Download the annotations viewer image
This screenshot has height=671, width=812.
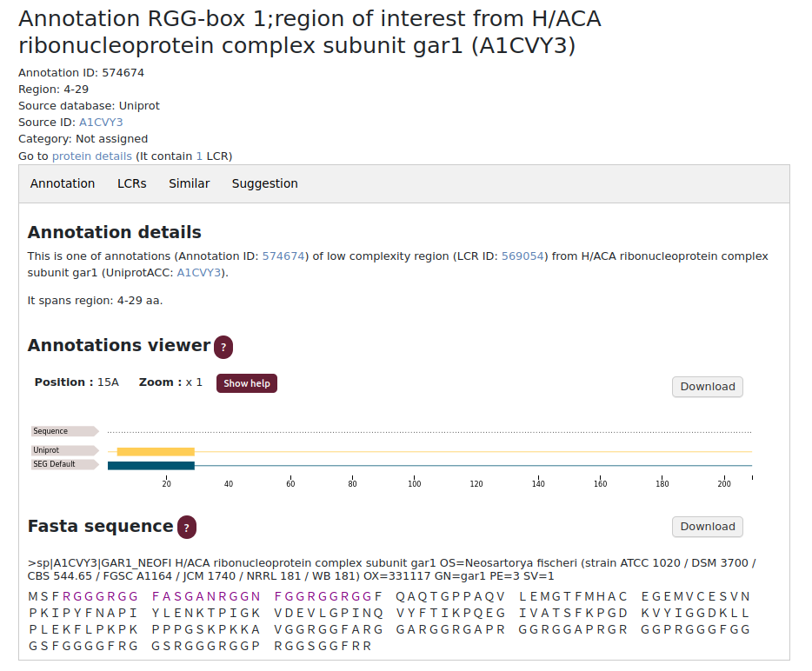click(x=707, y=387)
